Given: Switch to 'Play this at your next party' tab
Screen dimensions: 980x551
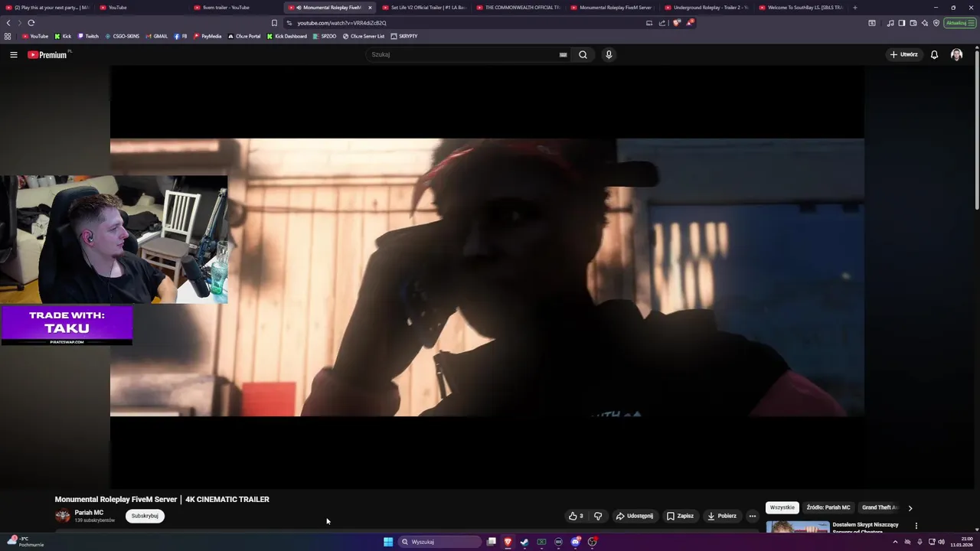Looking at the screenshot, I should pos(47,8).
